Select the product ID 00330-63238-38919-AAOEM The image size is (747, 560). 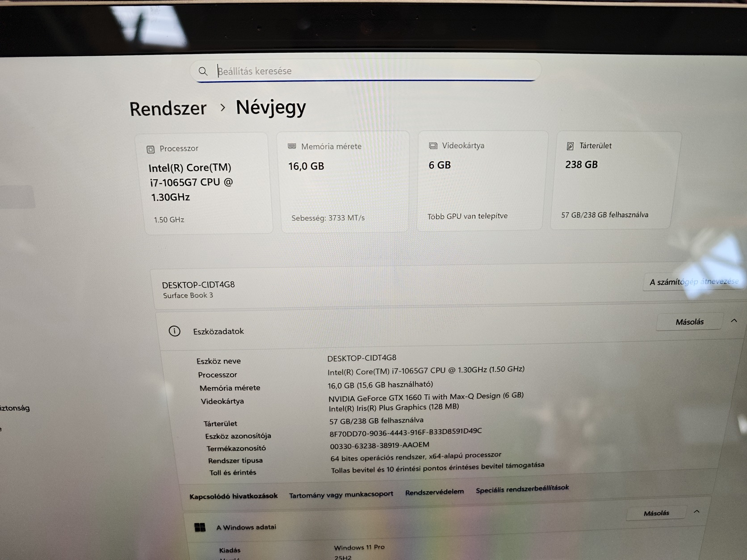tap(380, 445)
